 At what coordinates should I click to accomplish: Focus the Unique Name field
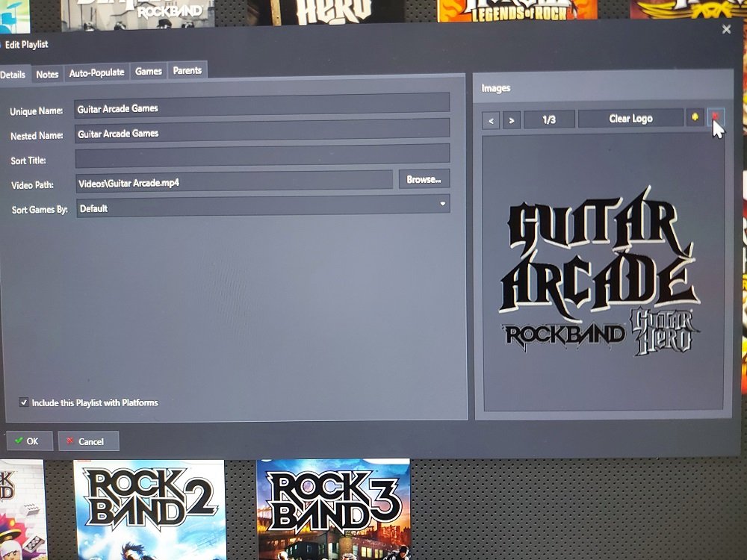coord(262,107)
